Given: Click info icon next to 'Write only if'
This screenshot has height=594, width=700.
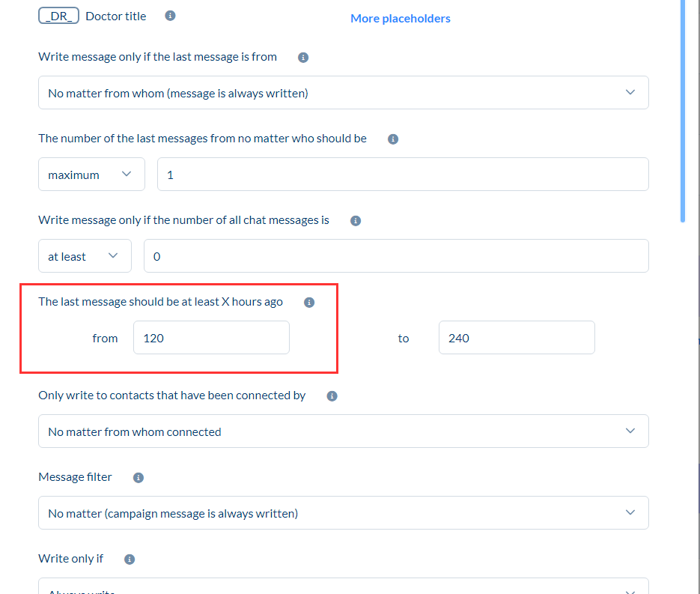Looking at the screenshot, I should coord(130,560).
